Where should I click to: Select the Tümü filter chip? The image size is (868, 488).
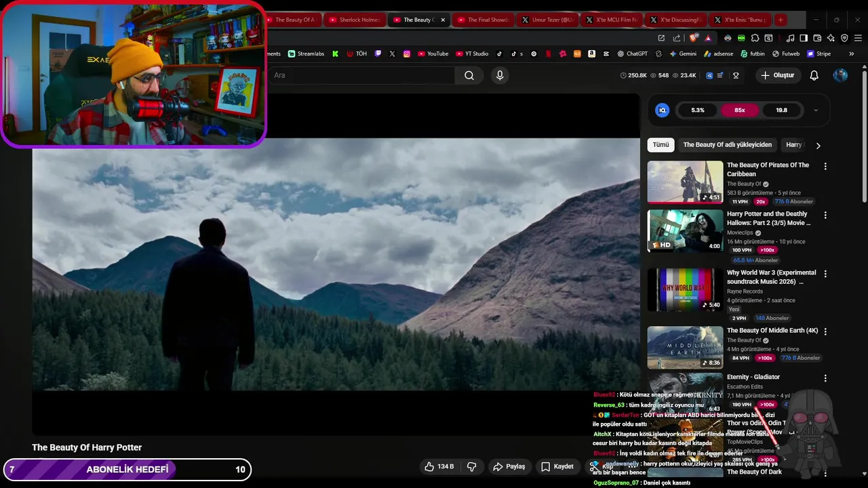(660, 144)
